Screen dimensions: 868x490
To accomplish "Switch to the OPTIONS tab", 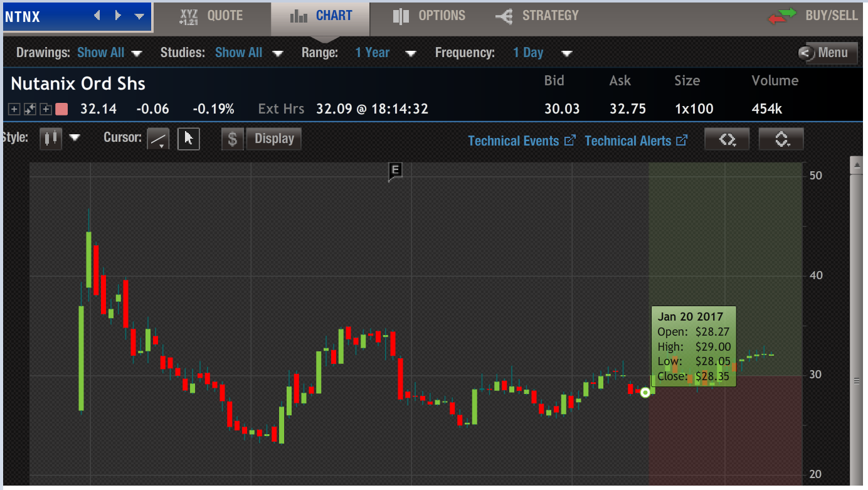I will (x=429, y=16).
